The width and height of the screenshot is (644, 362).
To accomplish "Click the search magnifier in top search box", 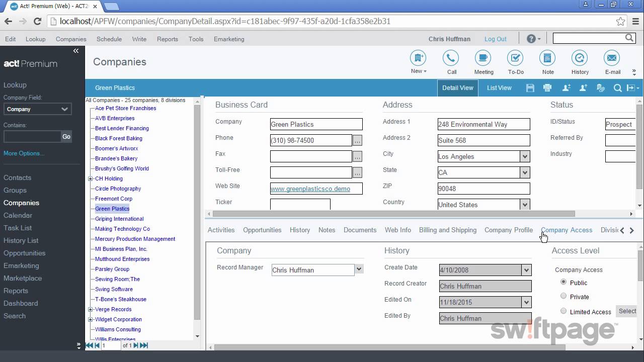I will 629,38.
